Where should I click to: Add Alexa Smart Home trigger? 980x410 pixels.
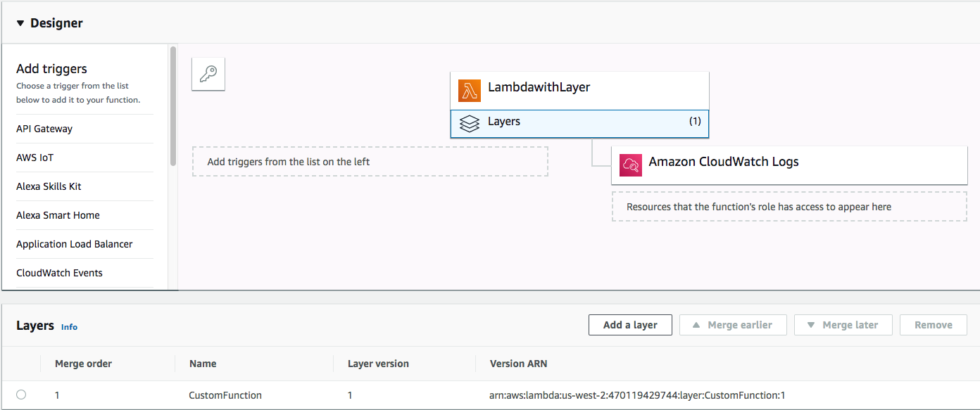pos(58,215)
